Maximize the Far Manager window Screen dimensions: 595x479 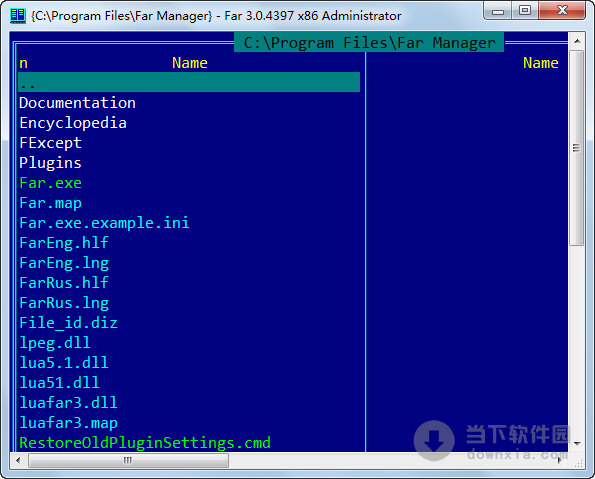click(x=525, y=11)
